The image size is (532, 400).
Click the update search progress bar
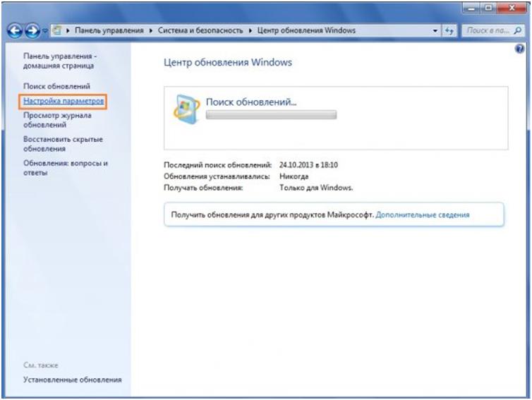point(271,115)
